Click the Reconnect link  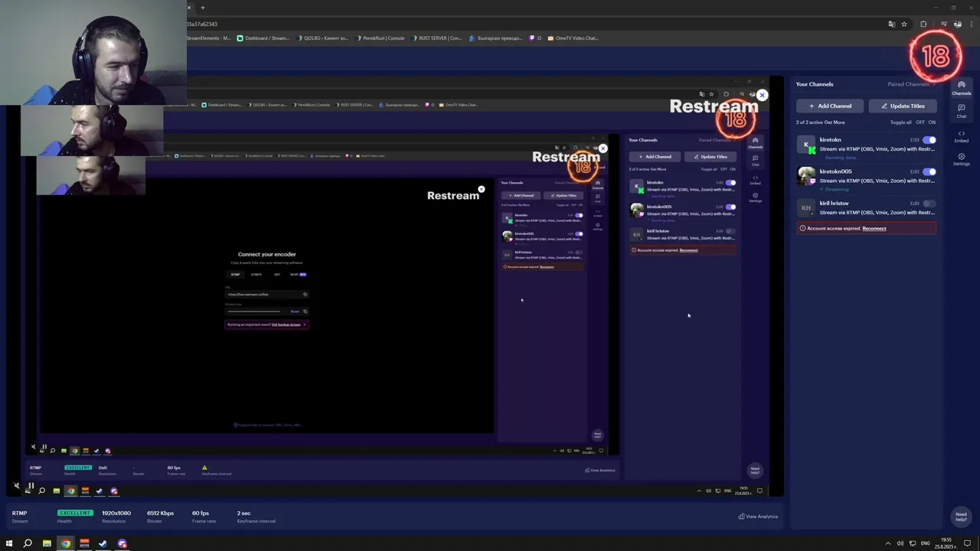tap(874, 228)
